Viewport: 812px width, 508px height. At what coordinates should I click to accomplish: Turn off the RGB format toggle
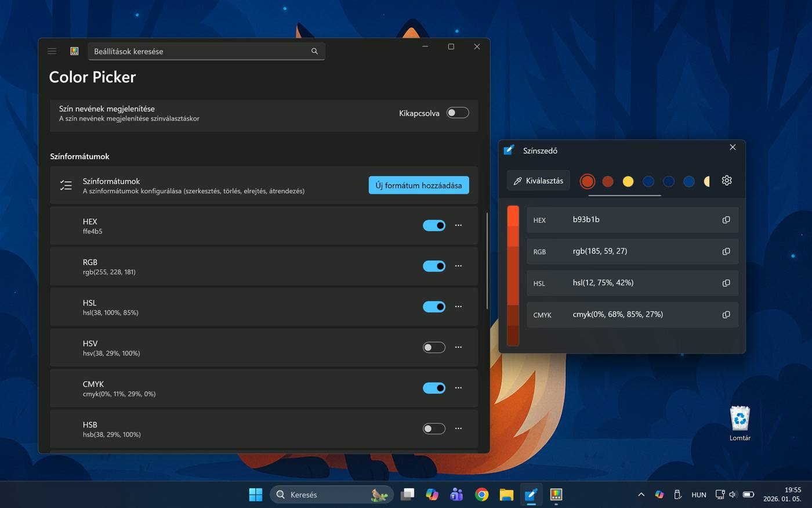(434, 266)
